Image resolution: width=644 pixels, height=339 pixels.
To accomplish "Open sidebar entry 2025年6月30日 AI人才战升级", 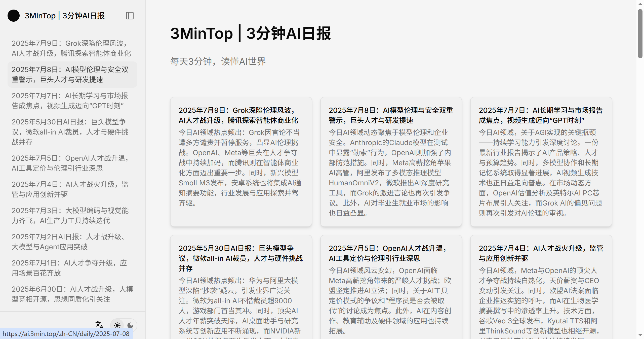I will [72, 294].
